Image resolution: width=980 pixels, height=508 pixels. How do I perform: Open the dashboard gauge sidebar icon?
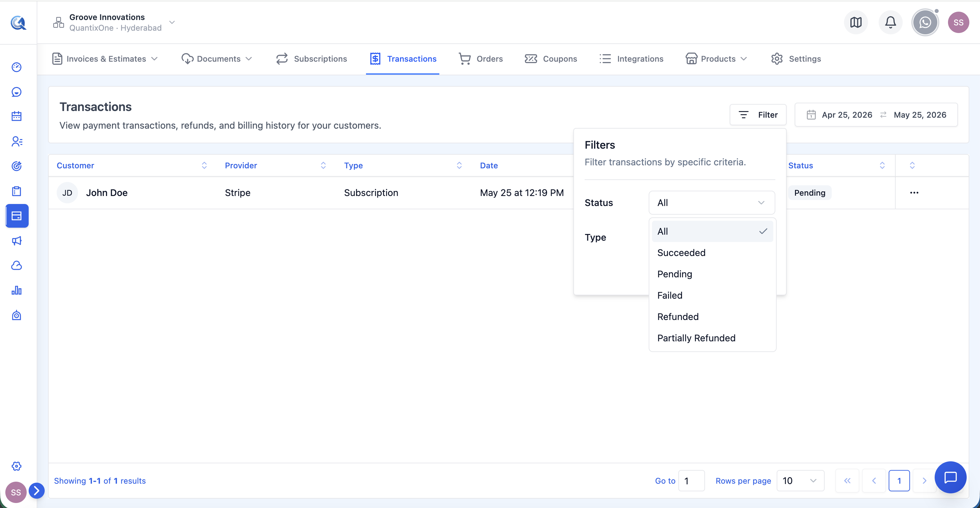point(16,67)
